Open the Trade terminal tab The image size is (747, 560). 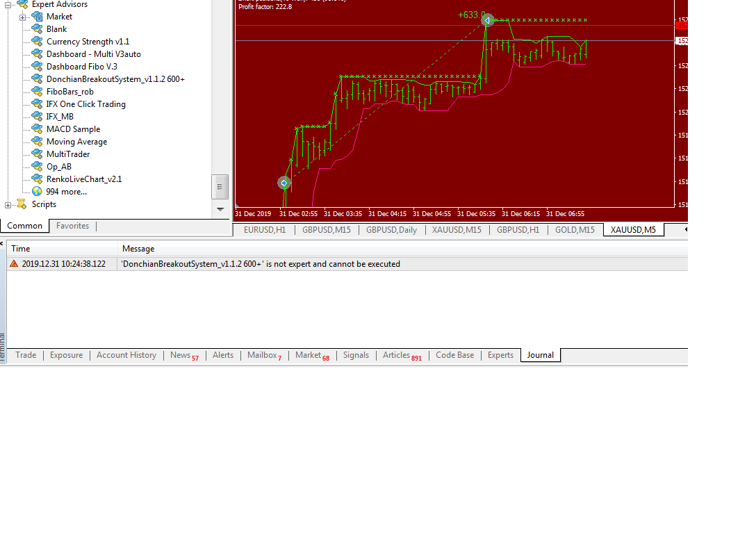[26, 355]
